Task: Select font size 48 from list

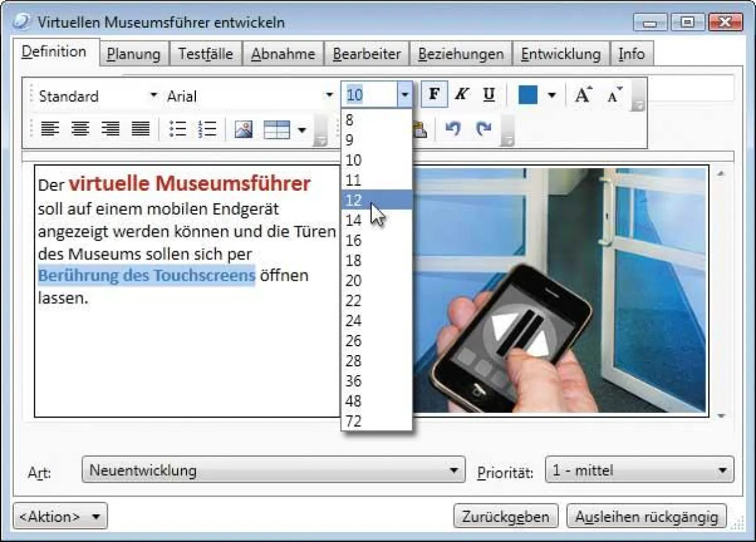Action: pos(377,402)
